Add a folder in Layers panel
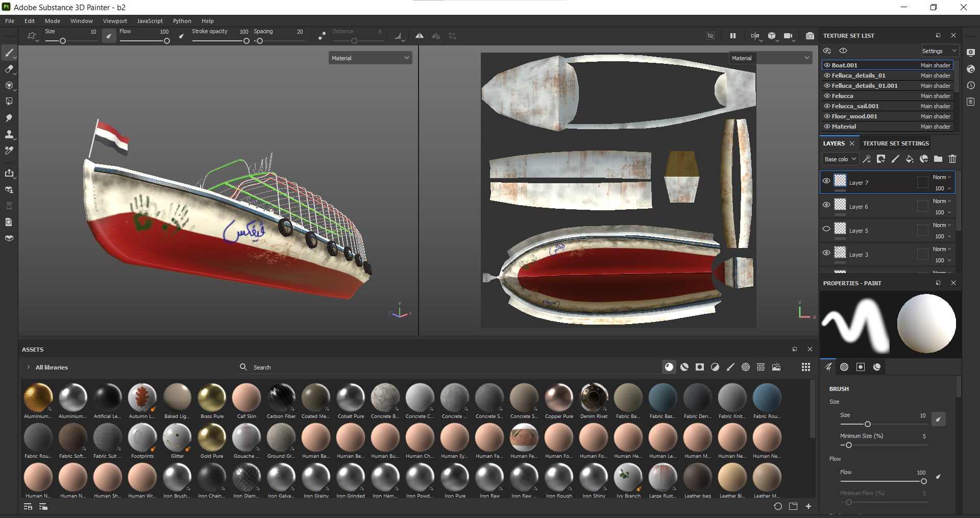 [x=938, y=159]
